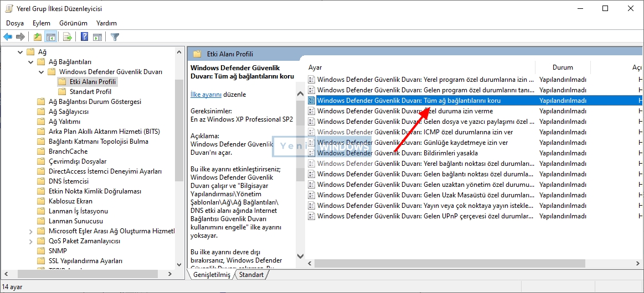Sort by the Durum column header
This screenshot has width=644, height=293.
pyautogui.click(x=563, y=67)
